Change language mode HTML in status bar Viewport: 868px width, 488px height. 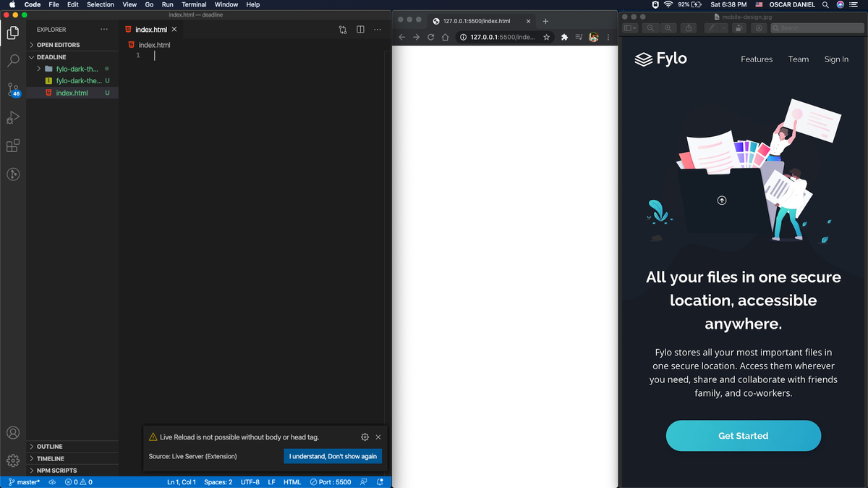coord(292,482)
